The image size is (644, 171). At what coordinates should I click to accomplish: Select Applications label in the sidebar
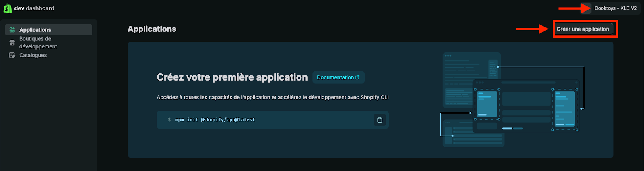(x=35, y=30)
